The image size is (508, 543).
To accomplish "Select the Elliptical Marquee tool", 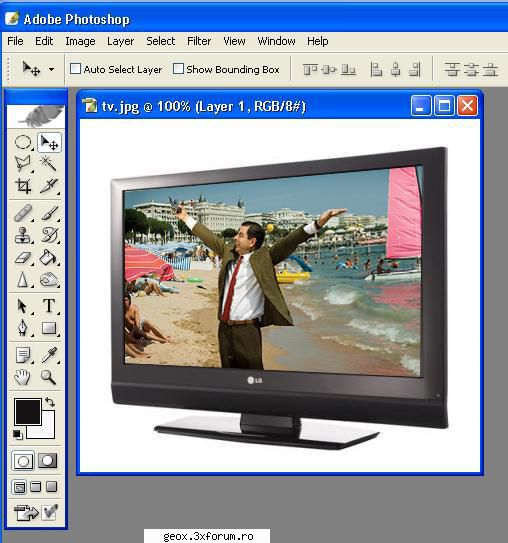I will (x=23, y=142).
